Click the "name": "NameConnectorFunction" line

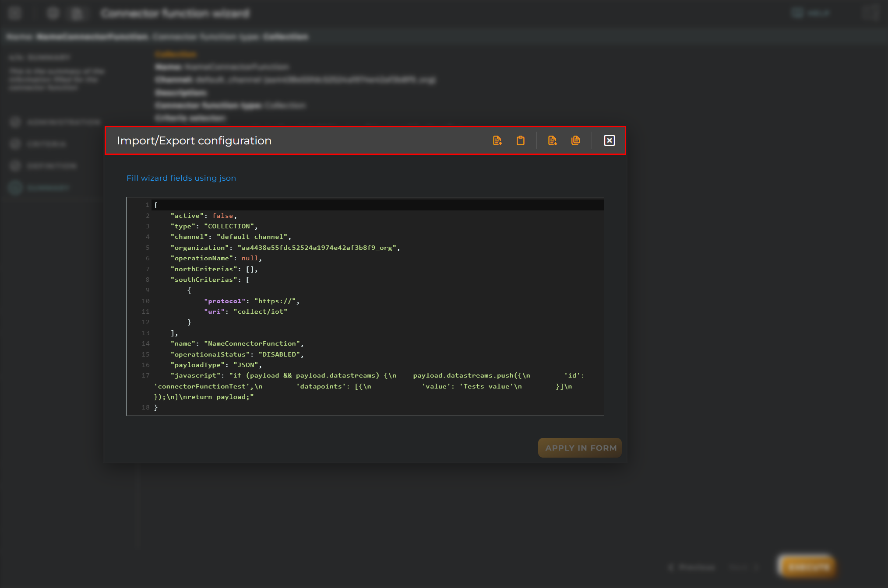click(237, 343)
